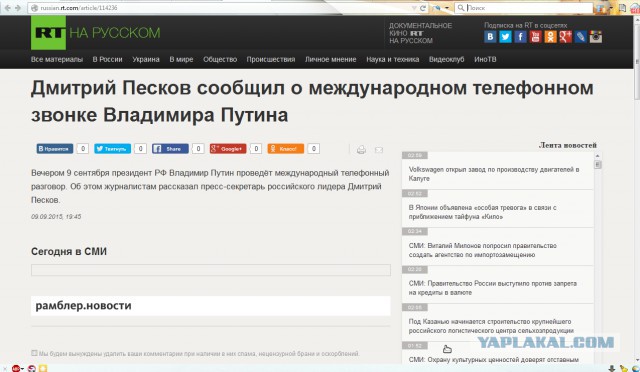Click the RT green logo
The width and height of the screenshot is (640, 372).
(48, 33)
